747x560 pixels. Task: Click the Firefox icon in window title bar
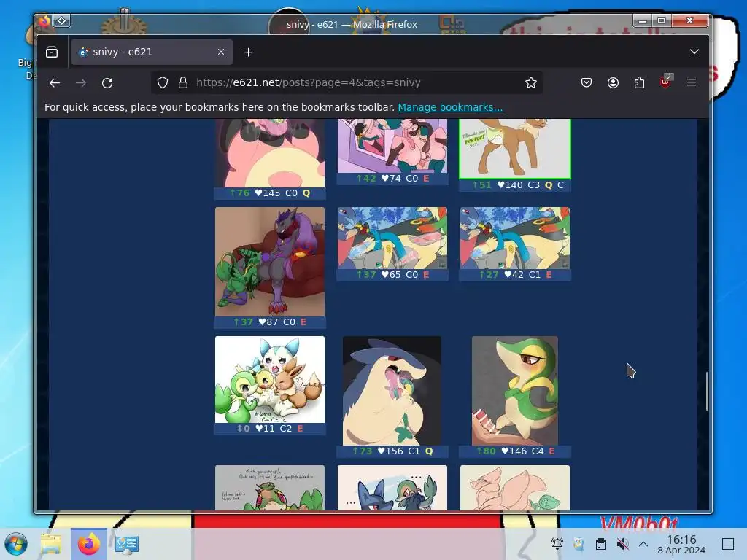(44, 21)
